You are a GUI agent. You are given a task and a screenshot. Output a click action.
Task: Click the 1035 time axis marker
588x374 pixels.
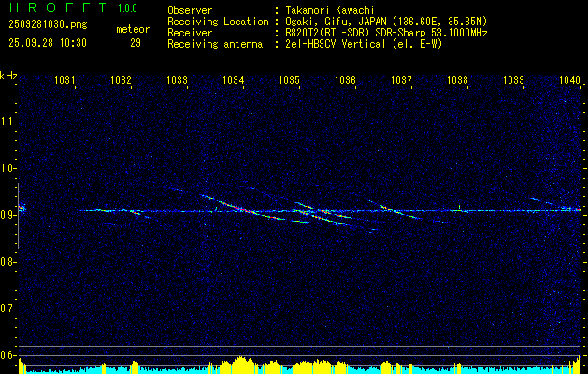tap(290, 79)
